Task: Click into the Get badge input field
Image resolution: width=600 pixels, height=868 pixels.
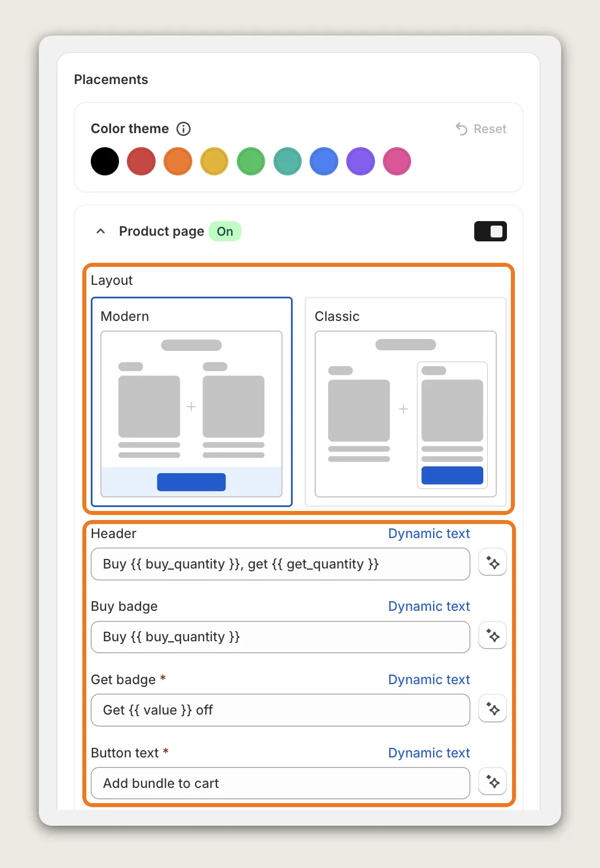Action: click(x=280, y=710)
